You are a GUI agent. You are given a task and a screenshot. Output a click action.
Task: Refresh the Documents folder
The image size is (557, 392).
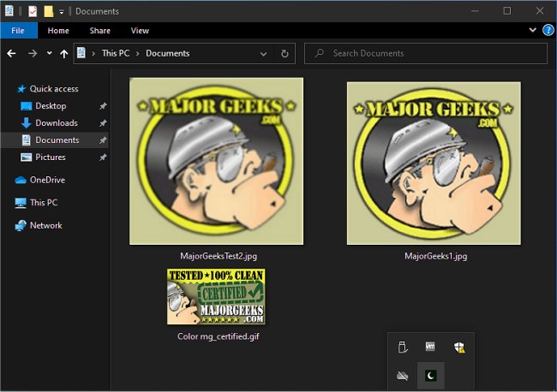284,54
